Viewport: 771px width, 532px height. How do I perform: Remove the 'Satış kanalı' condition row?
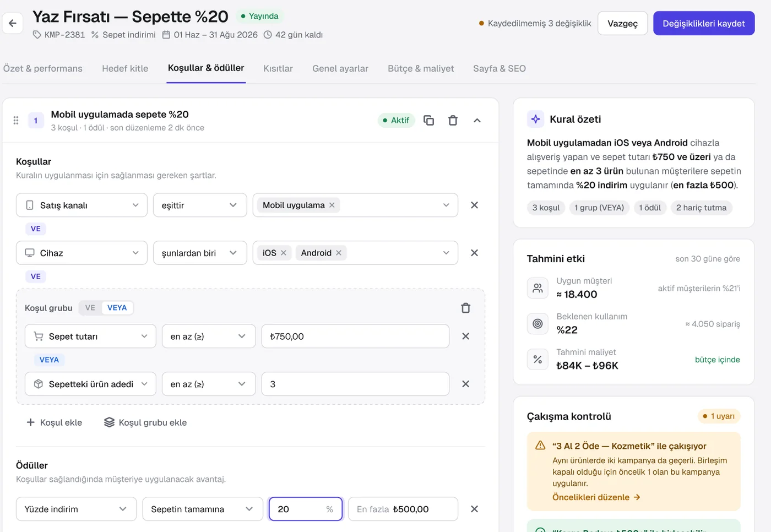tap(474, 205)
